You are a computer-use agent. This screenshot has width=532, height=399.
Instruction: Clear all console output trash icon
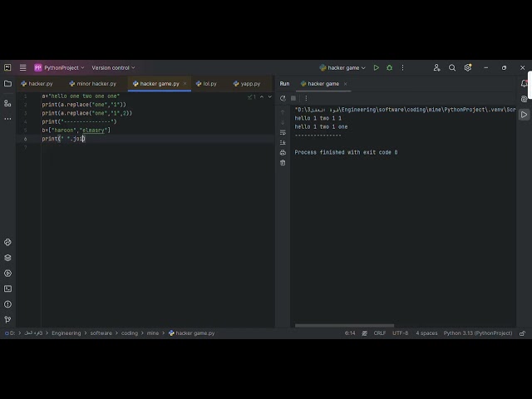pyautogui.click(x=283, y=163)
